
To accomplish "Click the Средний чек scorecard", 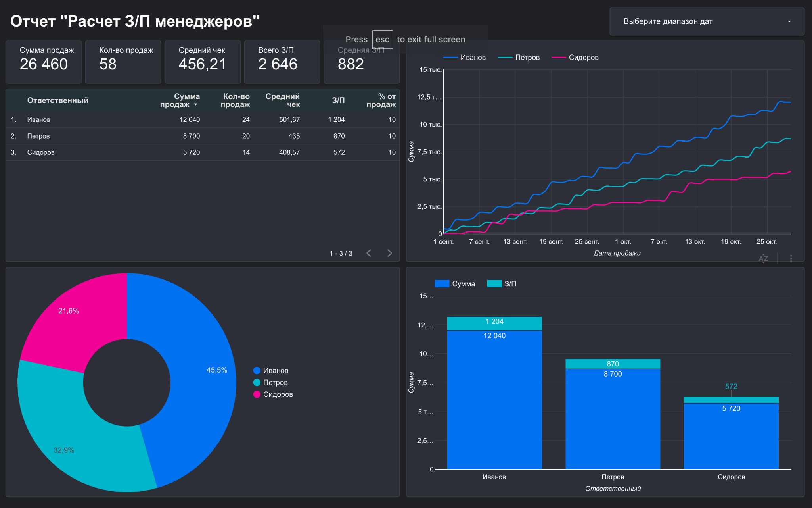I will [x=203, y=62].
